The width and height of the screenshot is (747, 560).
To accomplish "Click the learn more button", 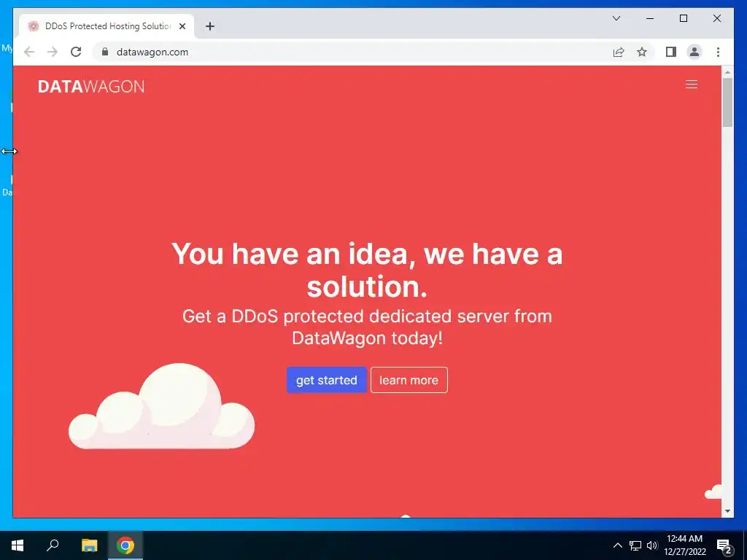I will click(409, 380).
